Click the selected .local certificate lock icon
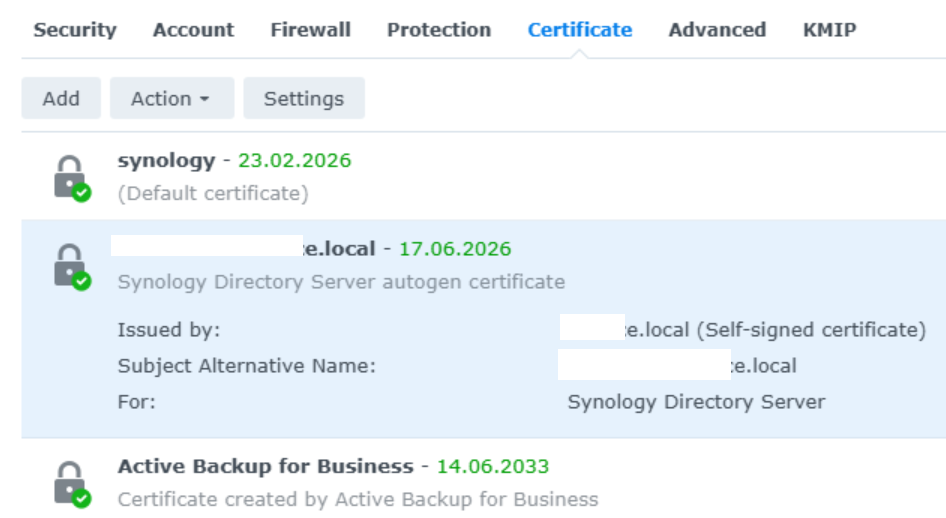The height and width of the screenshot is (518, 946). pyautogui.click(x=69, y=266)
